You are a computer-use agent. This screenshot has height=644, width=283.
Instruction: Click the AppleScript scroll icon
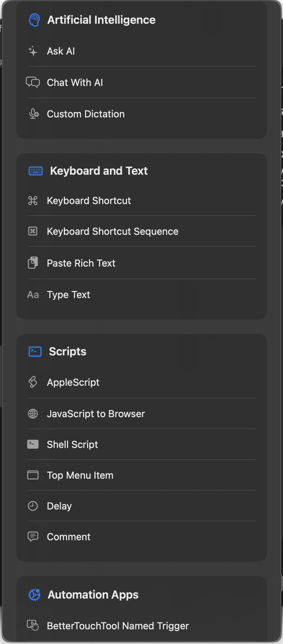[x=33, y=382]
